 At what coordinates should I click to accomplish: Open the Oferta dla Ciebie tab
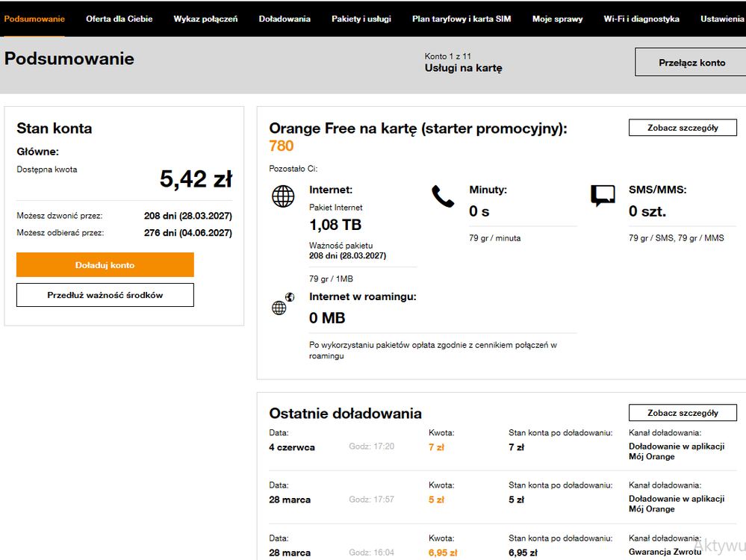click(119, 19)
